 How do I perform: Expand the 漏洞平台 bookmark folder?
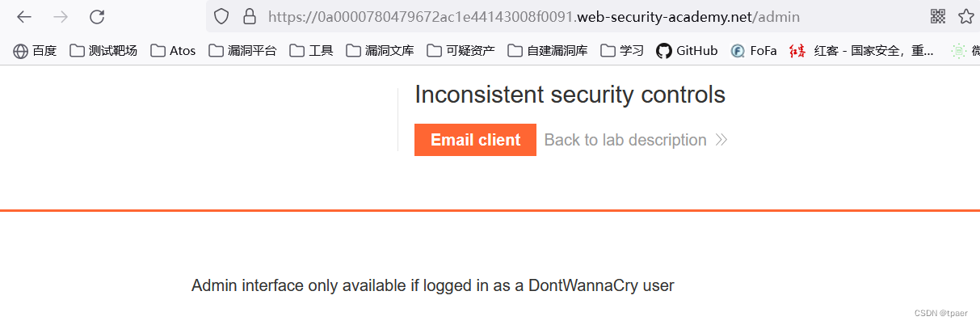(242, 51)
